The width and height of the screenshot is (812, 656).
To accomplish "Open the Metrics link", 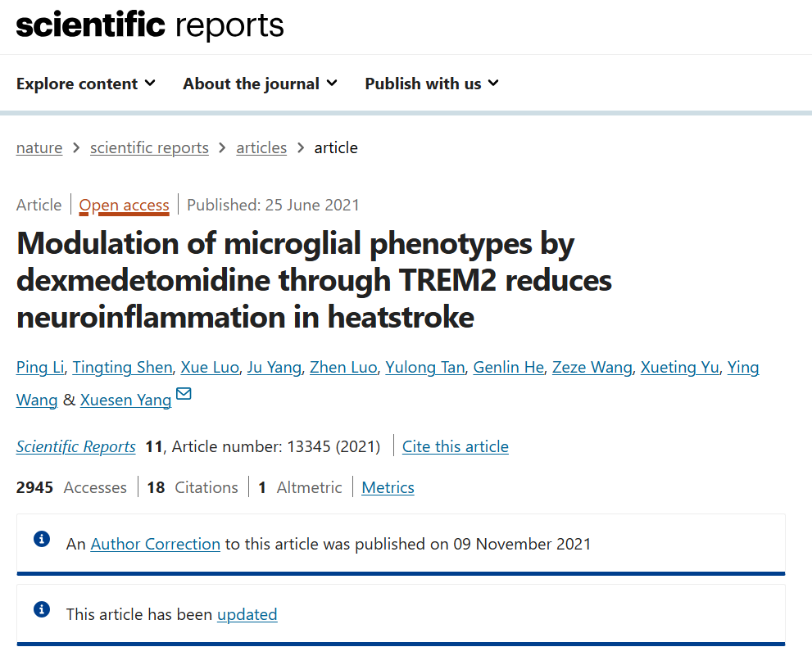I will click(388, 488).
